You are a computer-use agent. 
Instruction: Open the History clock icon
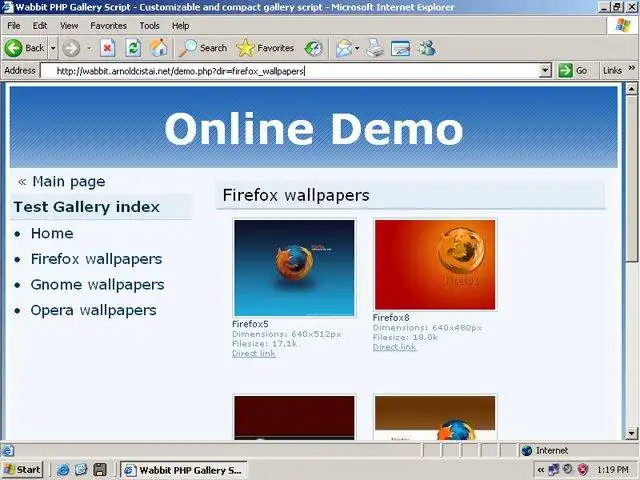point(313,48)
